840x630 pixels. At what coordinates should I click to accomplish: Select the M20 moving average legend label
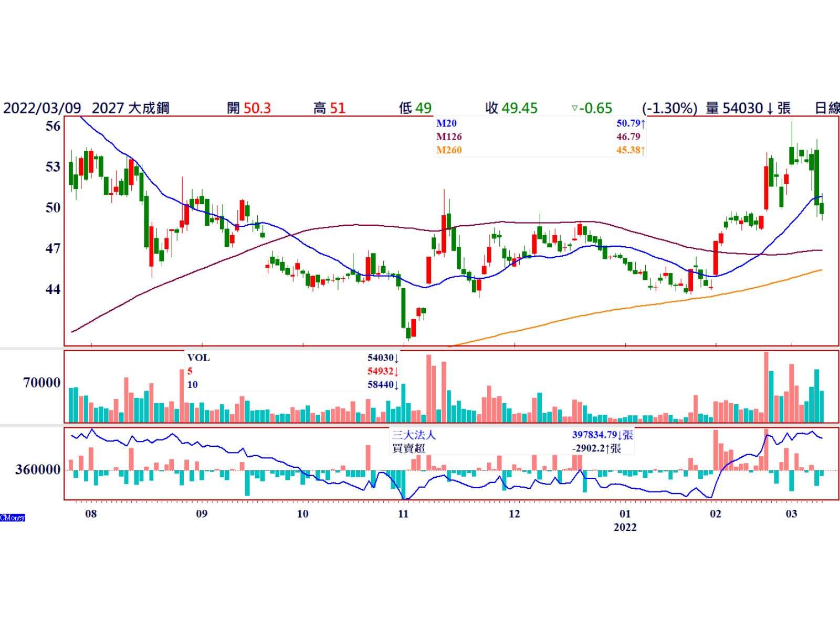click(446, 123)
